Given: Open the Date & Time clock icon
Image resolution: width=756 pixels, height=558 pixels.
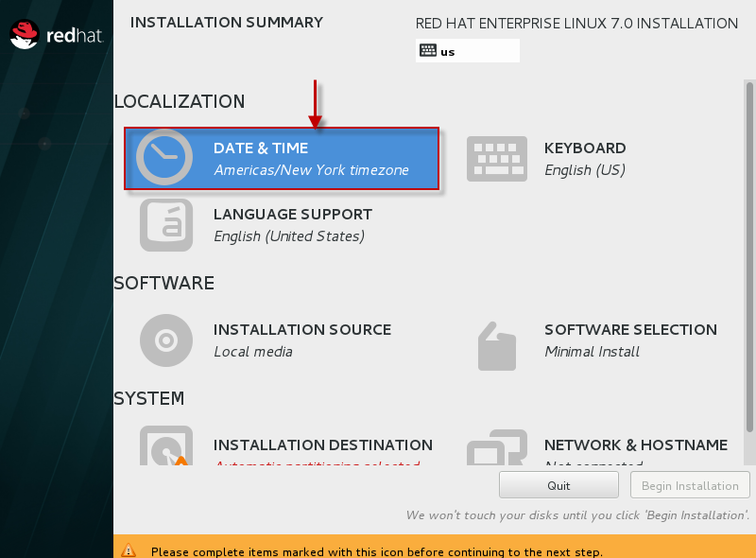Looking at the screenshot, I should click(164, 157).
